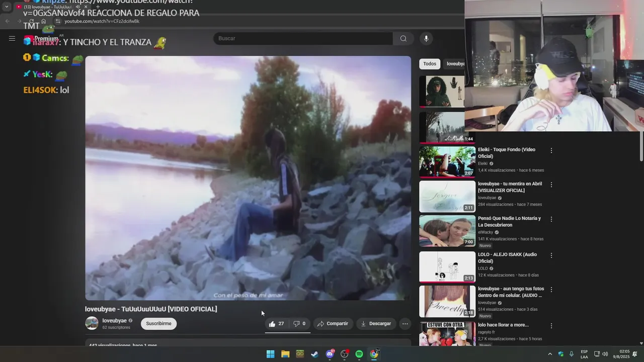
Task: Open Eleiki - Toque Fondo video title
Action: tap(507, 153)
